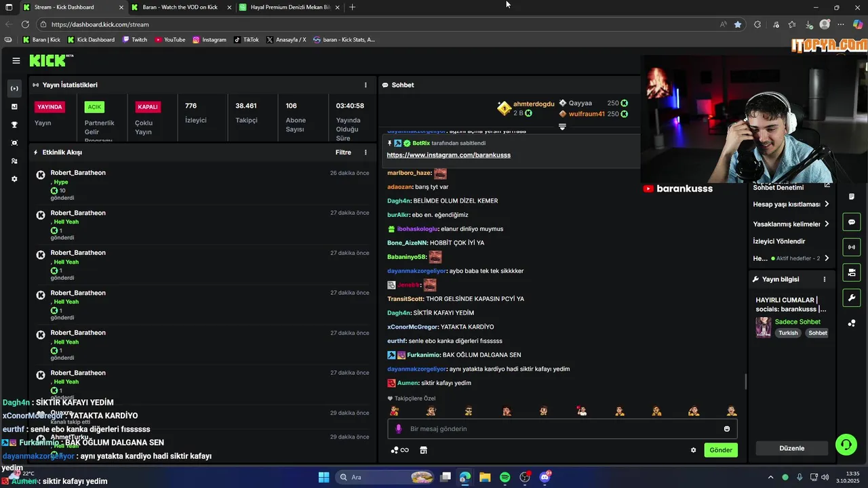Open the TikTok bookmark
The width and height of the screenshot is (868, 488).
pos(246,39)
